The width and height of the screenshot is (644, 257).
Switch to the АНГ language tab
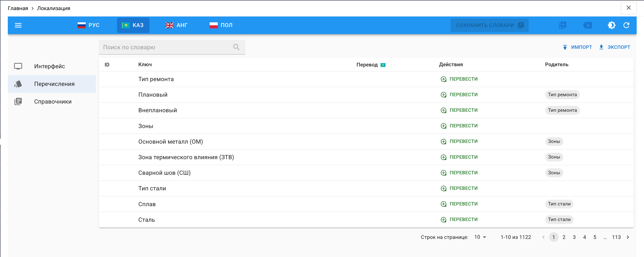[176, 25]
